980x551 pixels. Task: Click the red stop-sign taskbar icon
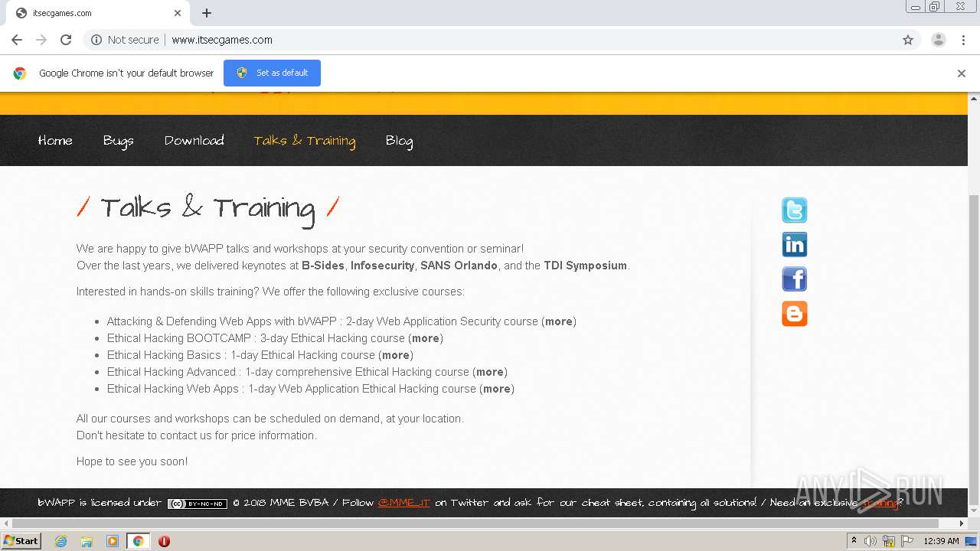pyautogui.click(x=164, y=541)
